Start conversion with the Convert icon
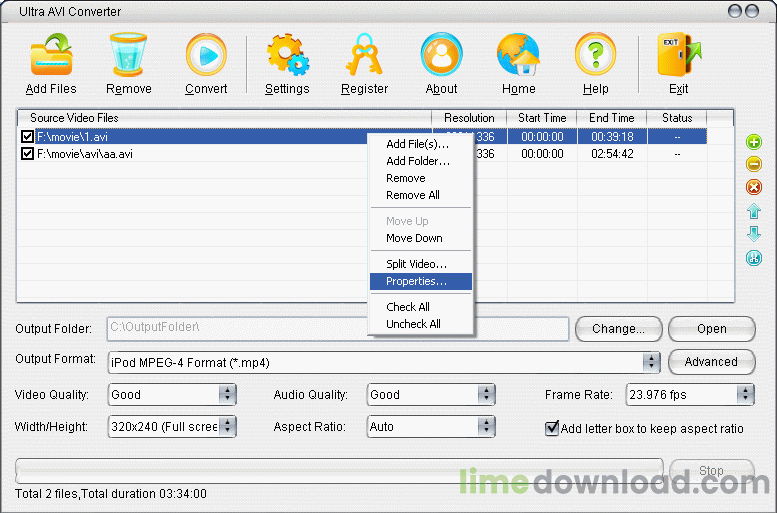The width and height of the screenshot is (777, 513). click(205, 56)
